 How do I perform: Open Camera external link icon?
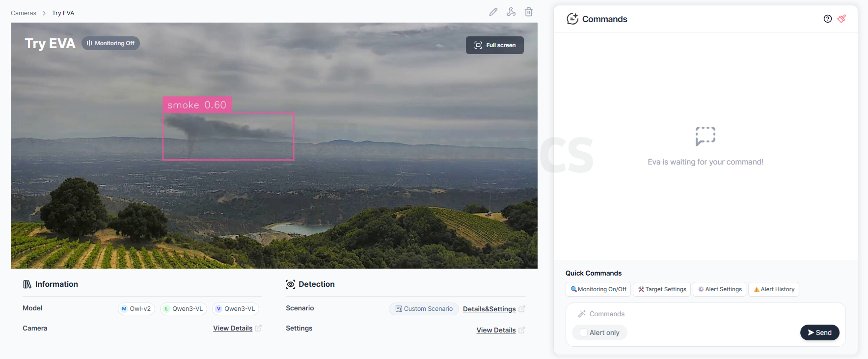coord(258,328)
